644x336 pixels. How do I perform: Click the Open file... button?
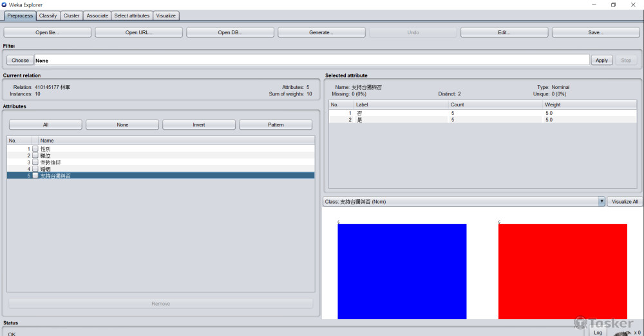pyautogui.click(x=48, y=32)
